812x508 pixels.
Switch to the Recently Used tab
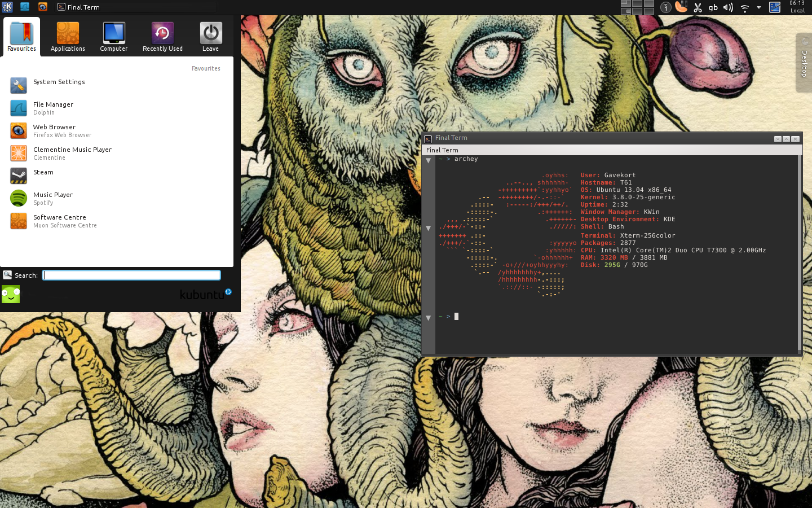(162, 37)
